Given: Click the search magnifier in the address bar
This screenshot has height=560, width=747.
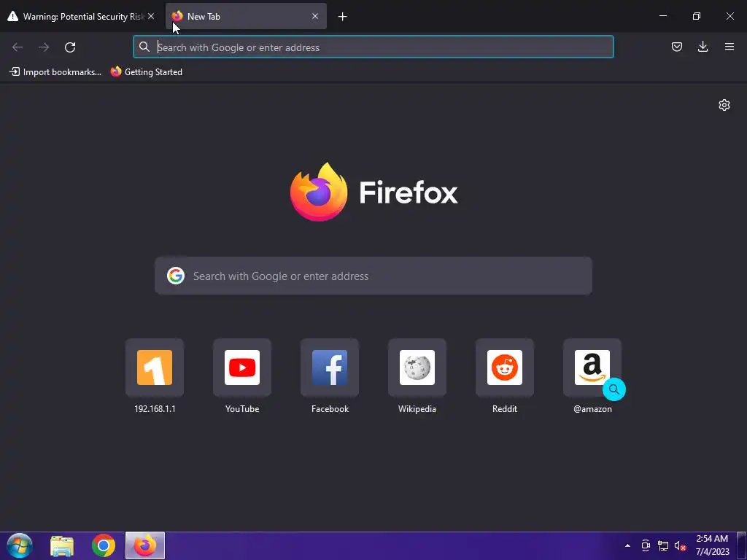Looking at the screenshot, I should [144, 47].
